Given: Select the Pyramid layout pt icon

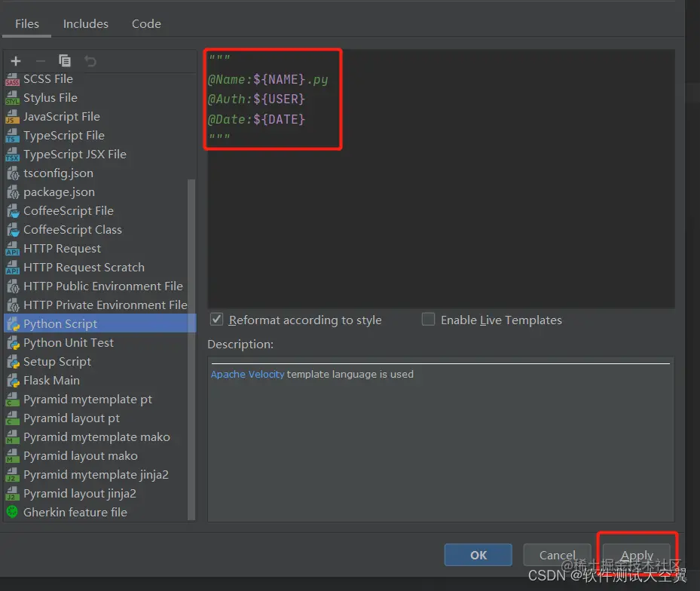Looking at the screenshot, I should tap(13, 418).
